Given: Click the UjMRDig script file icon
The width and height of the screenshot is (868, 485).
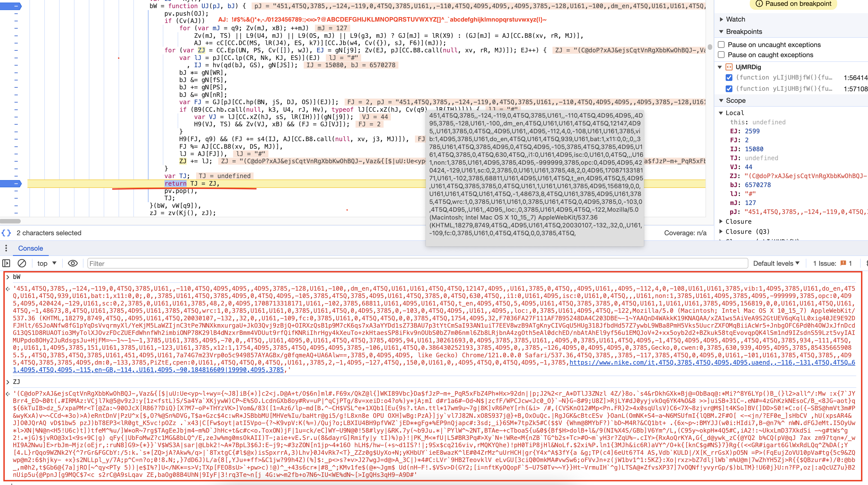Looking at the screenshot, I should (729, 67).
